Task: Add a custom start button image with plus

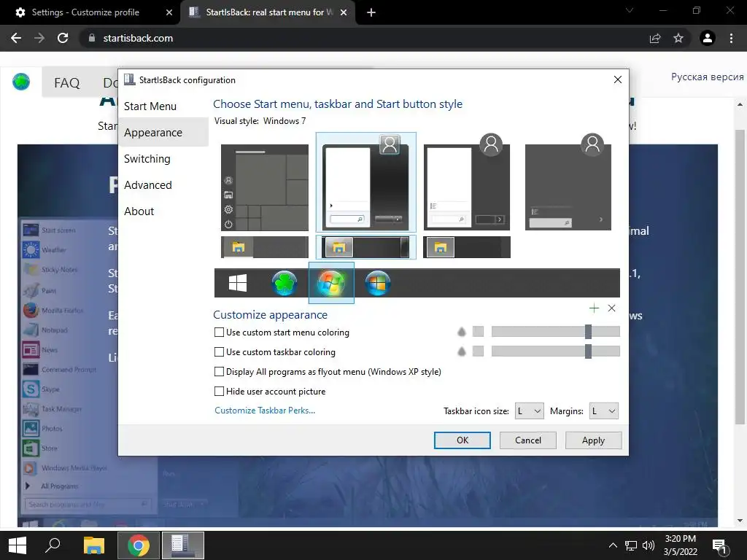Action: click(x=594, y=308)
